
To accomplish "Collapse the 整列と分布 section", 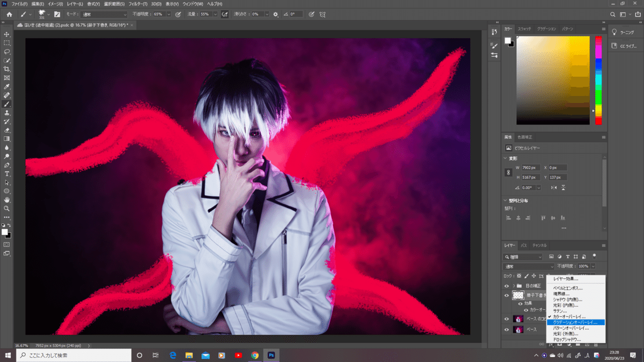I will click(x=506, y=200).
